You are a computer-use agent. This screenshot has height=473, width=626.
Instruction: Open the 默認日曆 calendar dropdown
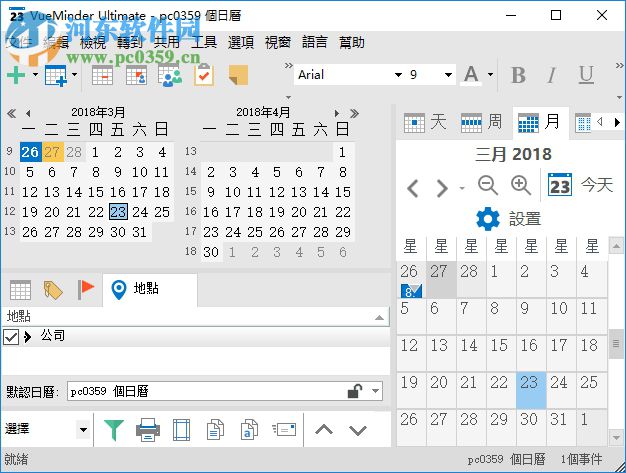(x=375, y=391)
